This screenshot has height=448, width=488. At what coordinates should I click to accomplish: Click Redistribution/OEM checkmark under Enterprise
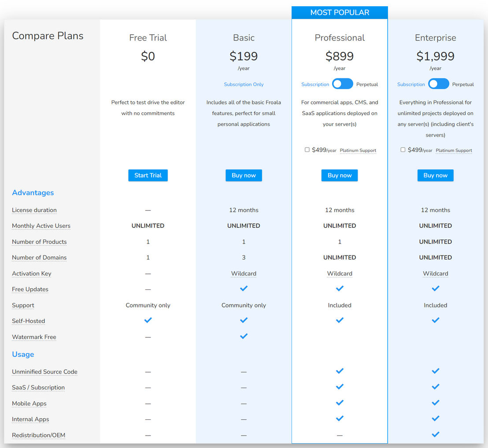pyautogui.click(x=436, y=434)
